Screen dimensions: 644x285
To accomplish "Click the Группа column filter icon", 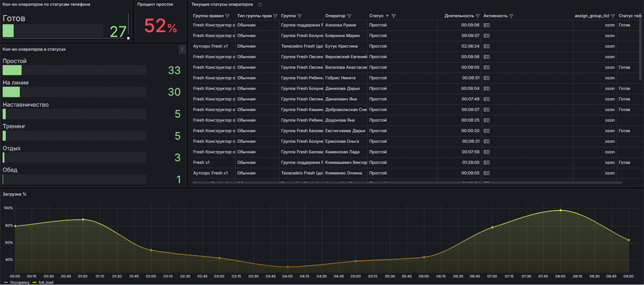I will tap(299, 16).
